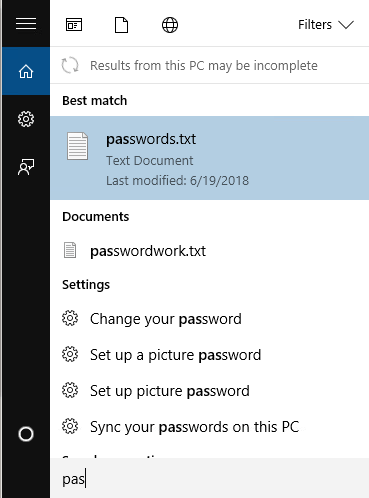Expand the Filters dropdown

point(326,25)
